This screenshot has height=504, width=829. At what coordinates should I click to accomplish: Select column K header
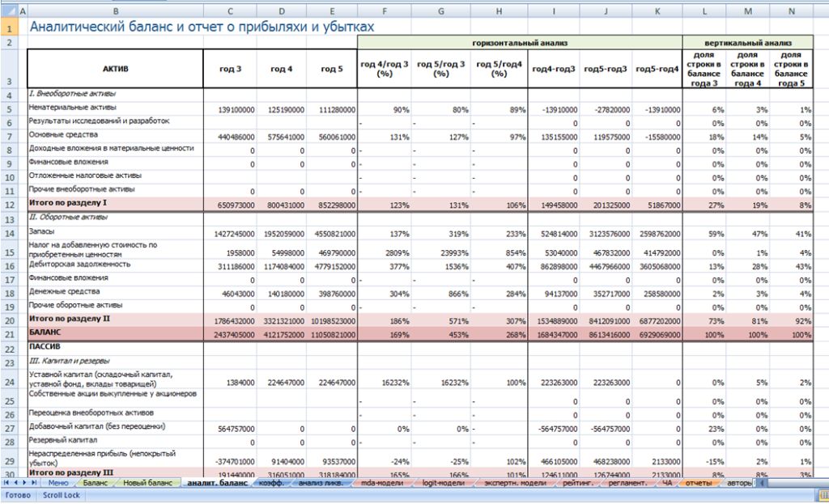(657, 11)
